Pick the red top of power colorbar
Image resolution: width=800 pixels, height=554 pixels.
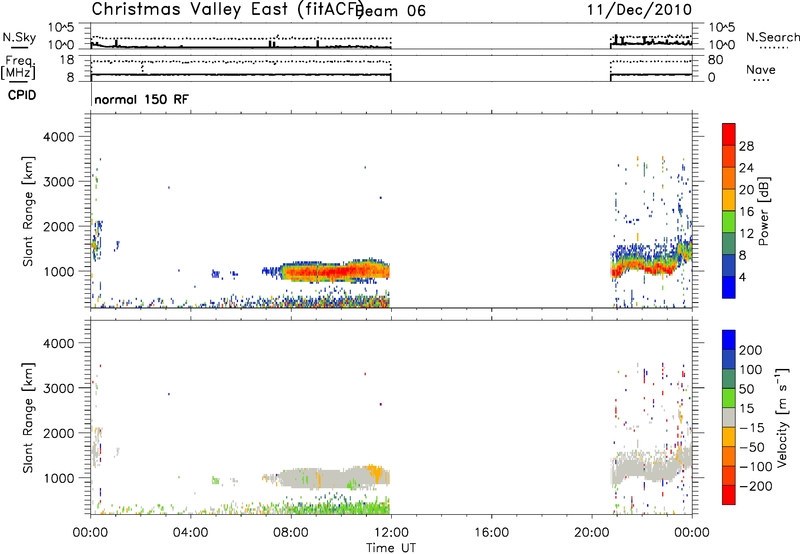(729, 134)
